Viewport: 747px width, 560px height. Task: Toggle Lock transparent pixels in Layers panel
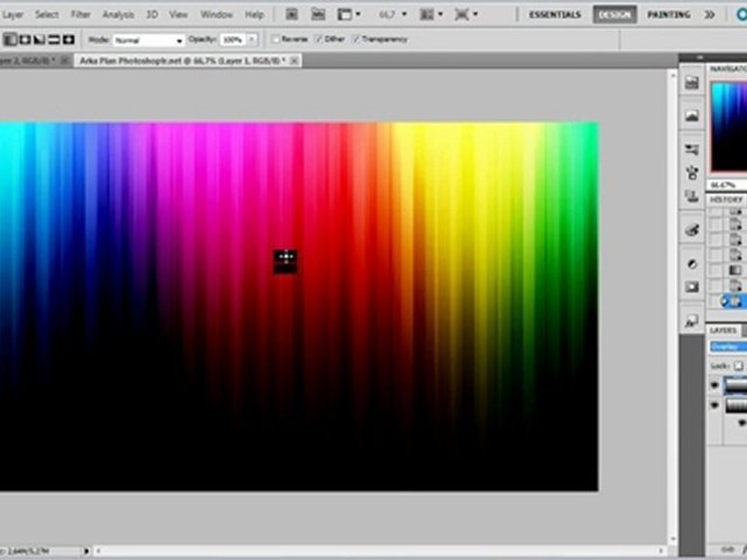(x=738, y=366)
